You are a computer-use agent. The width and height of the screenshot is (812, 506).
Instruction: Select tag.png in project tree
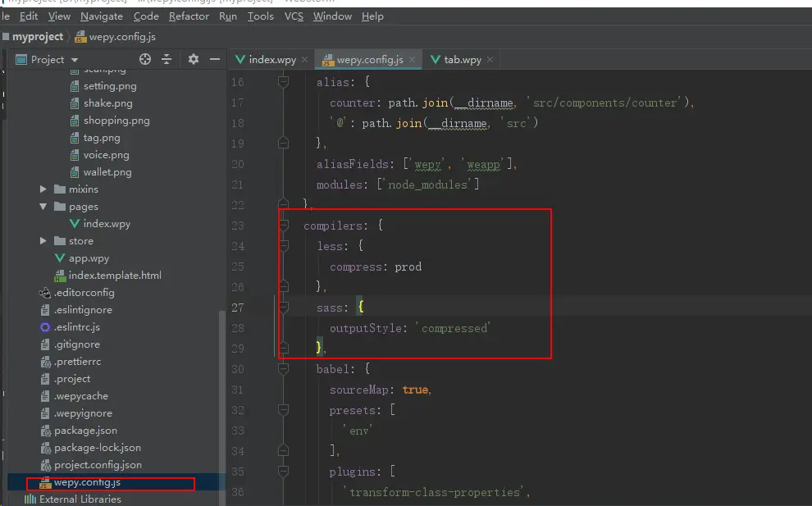pos(102,138)
